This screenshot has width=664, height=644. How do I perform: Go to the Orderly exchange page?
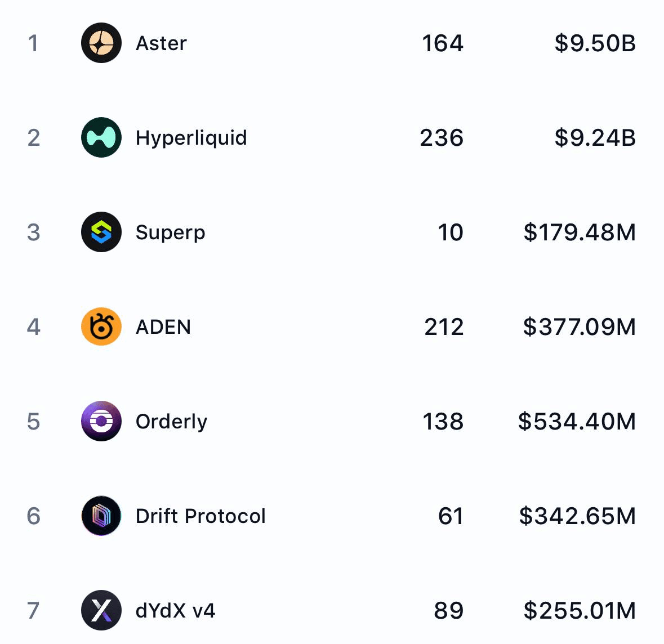coord(171,422)
